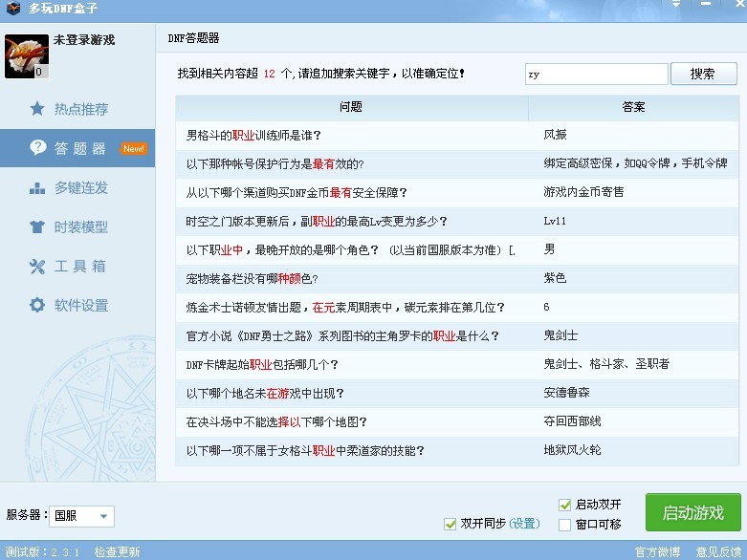The image size is (747, 560).
Task: Click the answer 绑定高级密保,如QQ令牌,手机令牌
Action: point(635,163)
